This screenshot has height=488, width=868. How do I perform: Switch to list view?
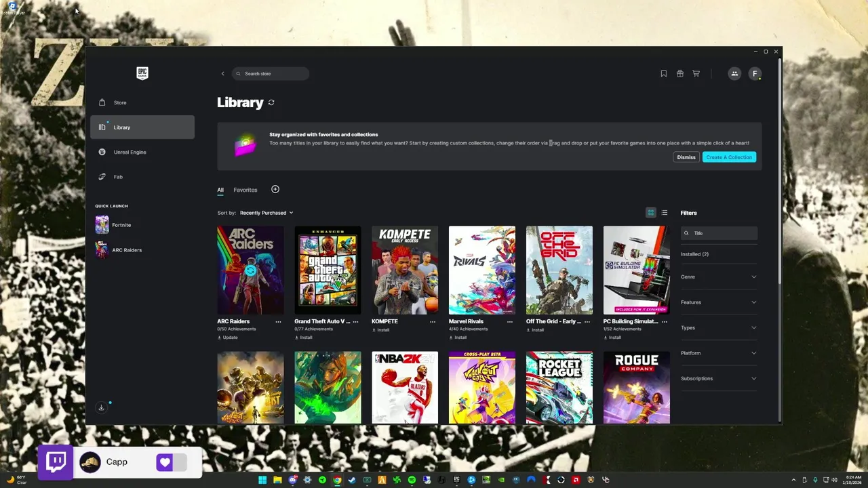pos(665,213)
